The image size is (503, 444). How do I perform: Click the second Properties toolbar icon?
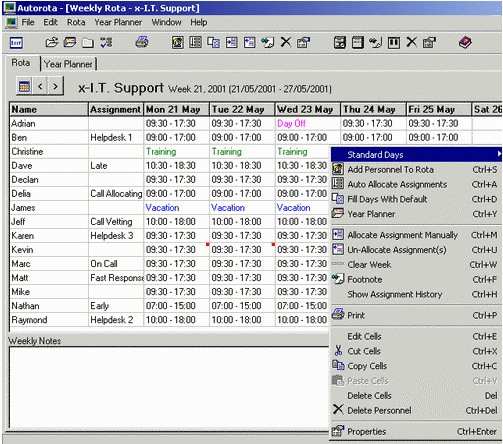[x=429, y=42]
